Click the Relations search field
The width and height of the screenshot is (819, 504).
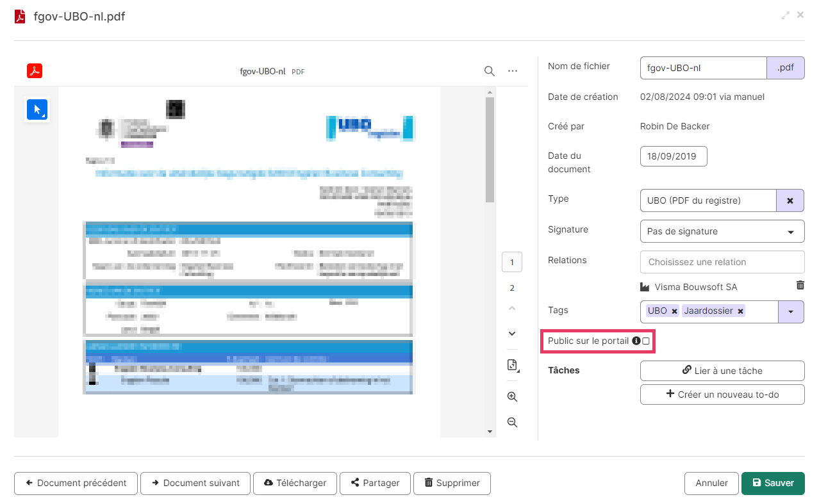[722, 262]
